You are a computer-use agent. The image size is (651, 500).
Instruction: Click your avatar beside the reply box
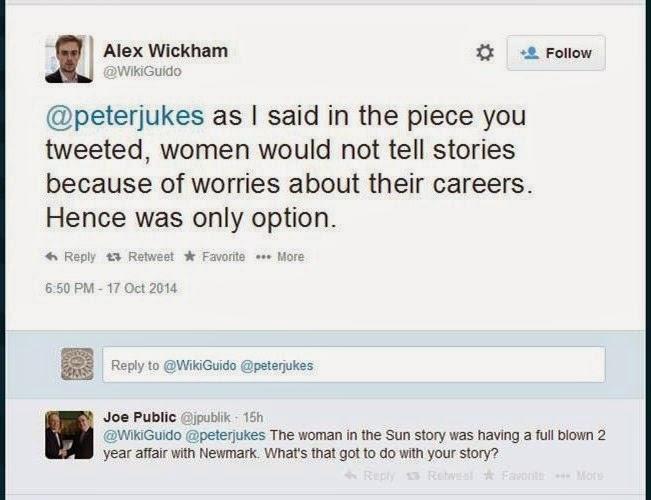point(77,364)
